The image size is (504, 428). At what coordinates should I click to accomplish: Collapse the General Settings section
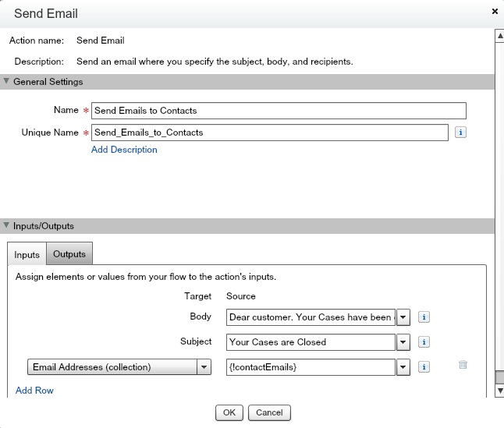click(x=7, y=81)
